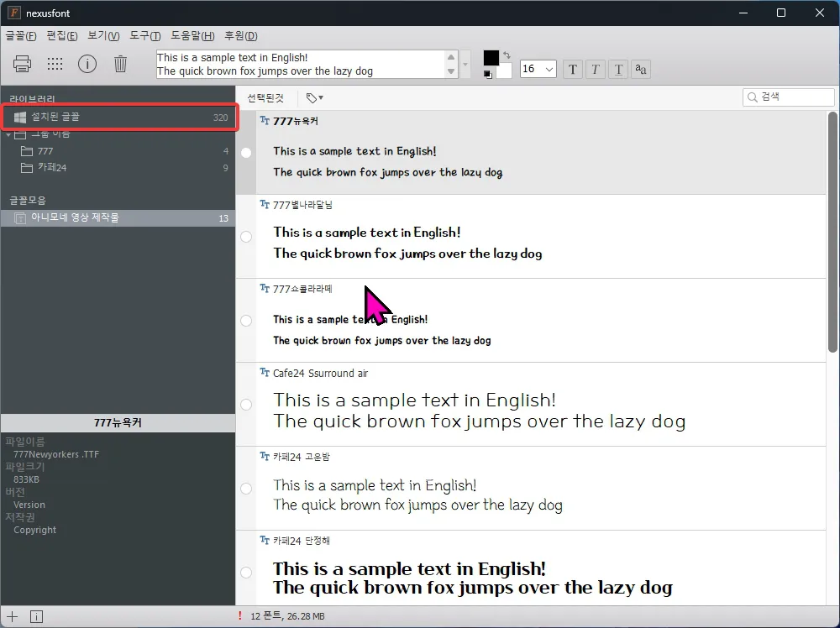Select 설치된 글꼴 library item
840x628 pixels.
pos(119,118)
